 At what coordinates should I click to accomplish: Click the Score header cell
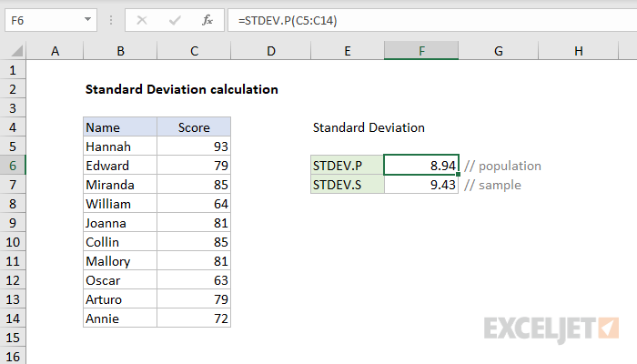(194, 127)
